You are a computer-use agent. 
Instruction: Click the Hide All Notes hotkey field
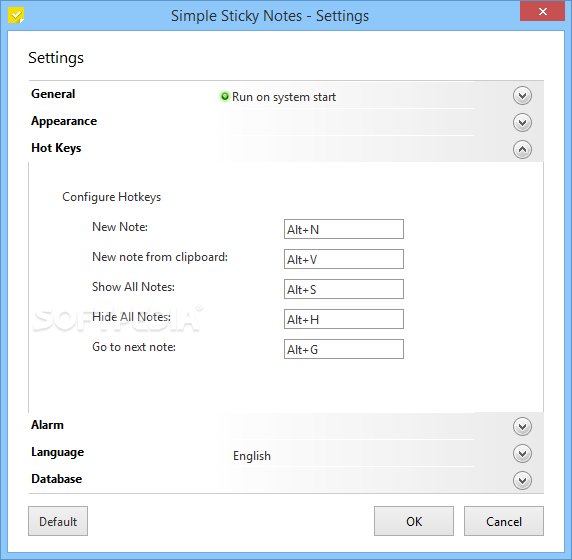[344, 319]
